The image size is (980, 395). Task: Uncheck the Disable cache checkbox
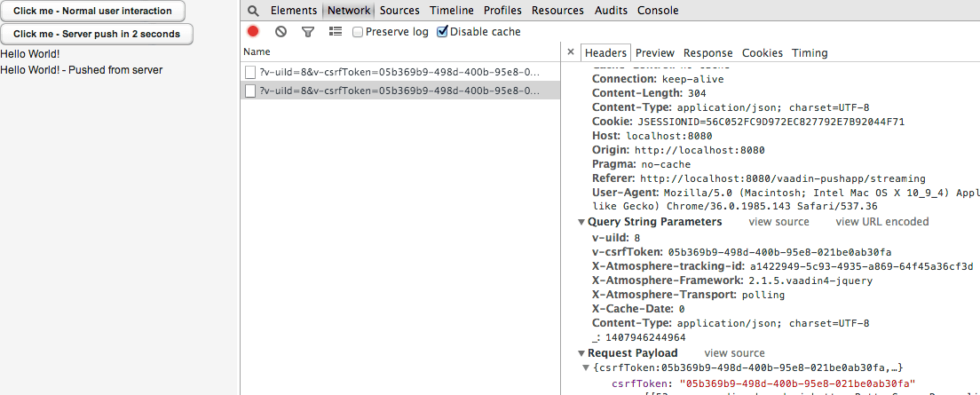[443, 32]
